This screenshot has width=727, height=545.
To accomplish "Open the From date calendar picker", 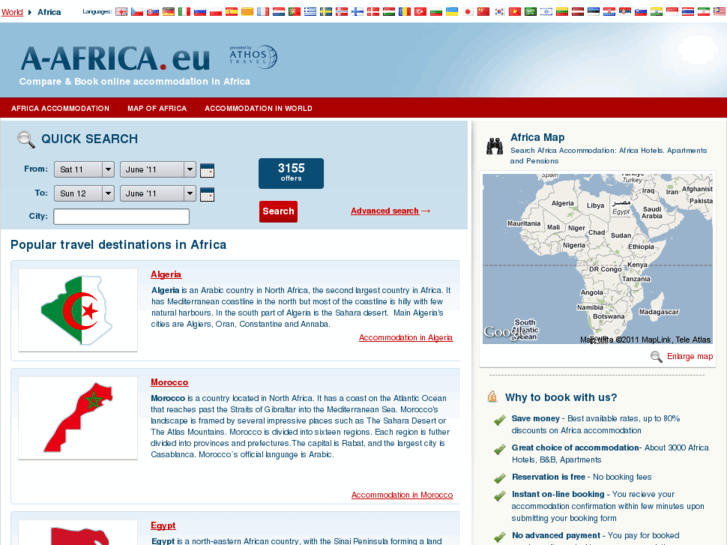I will [207, 170].
